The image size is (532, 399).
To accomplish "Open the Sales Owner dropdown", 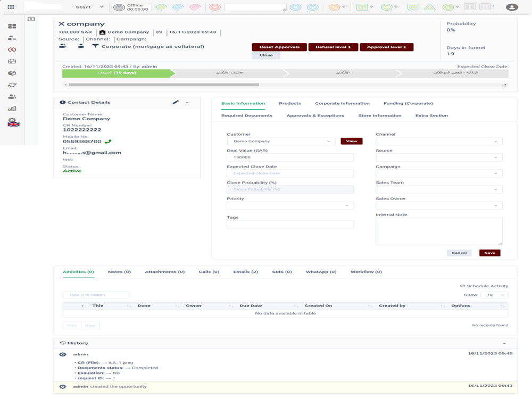I will pyautogui.click(x=439, y=205).
